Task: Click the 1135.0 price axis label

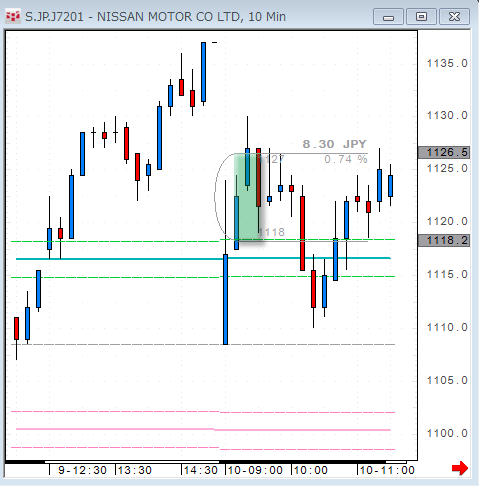Action: point(447,63)
